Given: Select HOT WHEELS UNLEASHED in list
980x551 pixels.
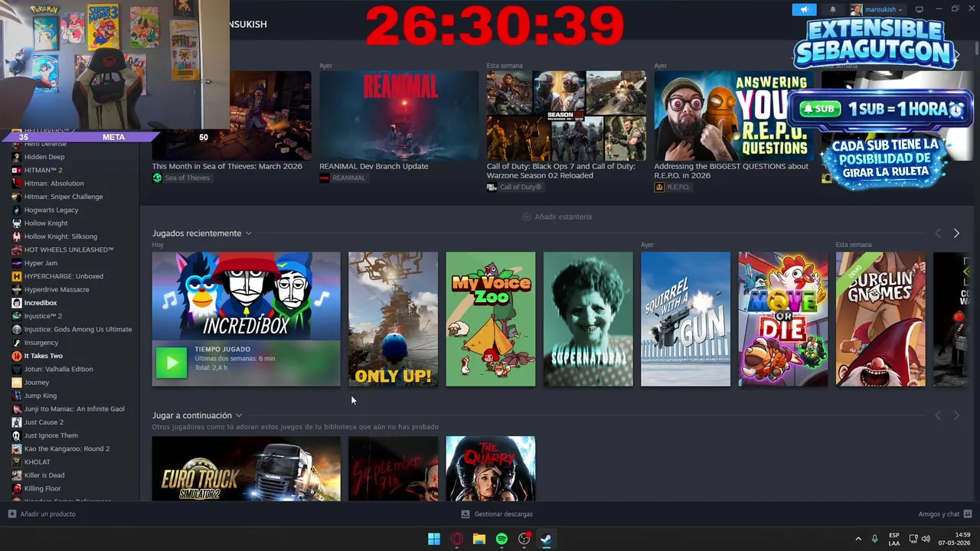Looking at the screenshot, I should (x=69, y=249).
